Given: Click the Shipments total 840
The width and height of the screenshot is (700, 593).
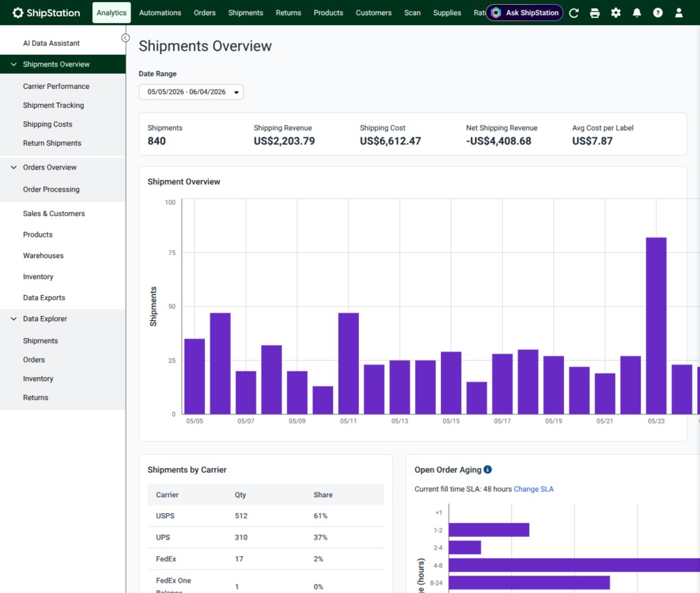Looking at the screenshot, I should click(x=157, y=141).
